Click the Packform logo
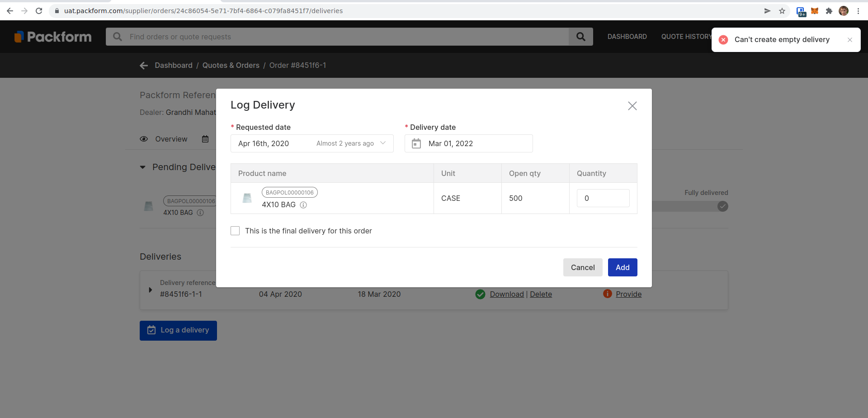This screenshot has width=868, height=418. click(53, 37)
